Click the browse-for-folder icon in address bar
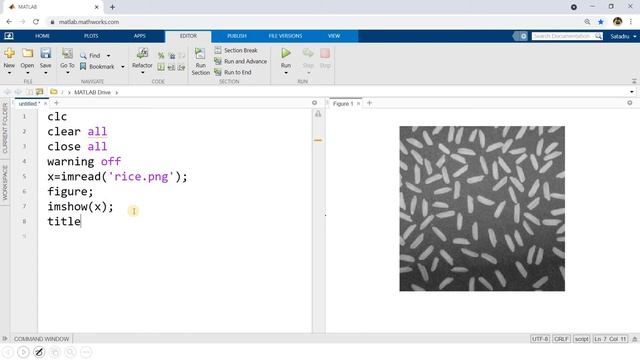 click(x=40, y=92)
